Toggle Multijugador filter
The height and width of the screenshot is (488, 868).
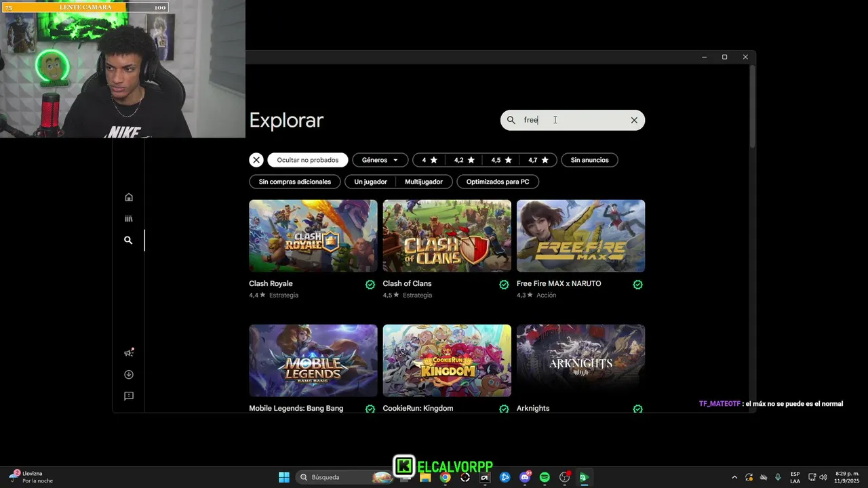424,182
